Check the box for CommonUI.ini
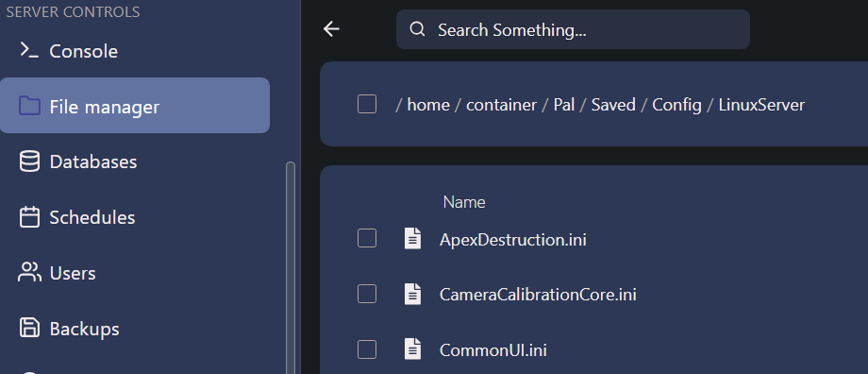868x374 pixels. 366,349
